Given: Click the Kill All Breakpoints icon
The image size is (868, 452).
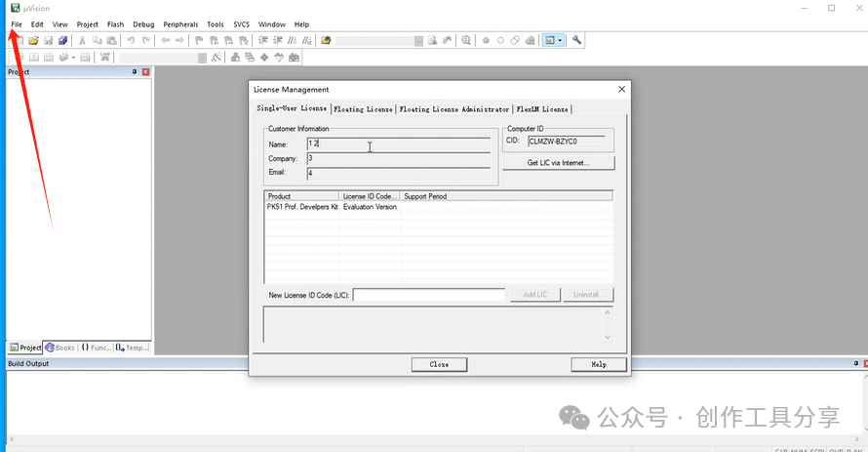Looking at the screenshot, I should point(530,40).
